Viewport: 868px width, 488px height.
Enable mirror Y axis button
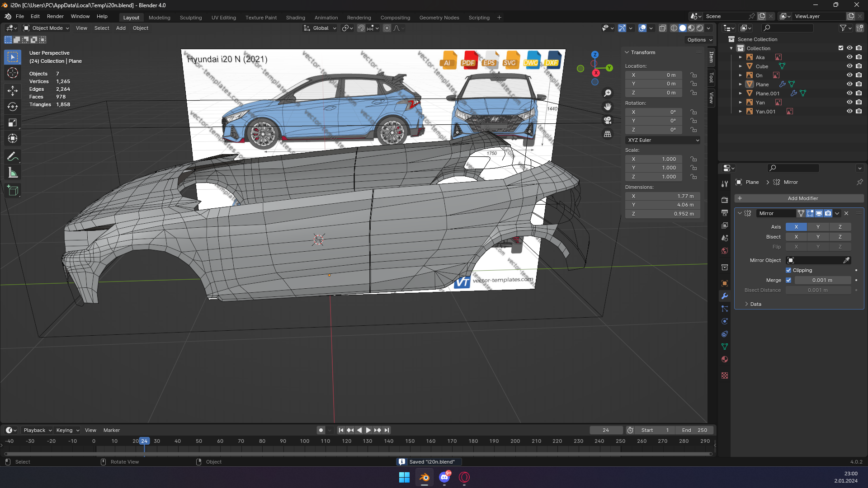click(818, 227)
